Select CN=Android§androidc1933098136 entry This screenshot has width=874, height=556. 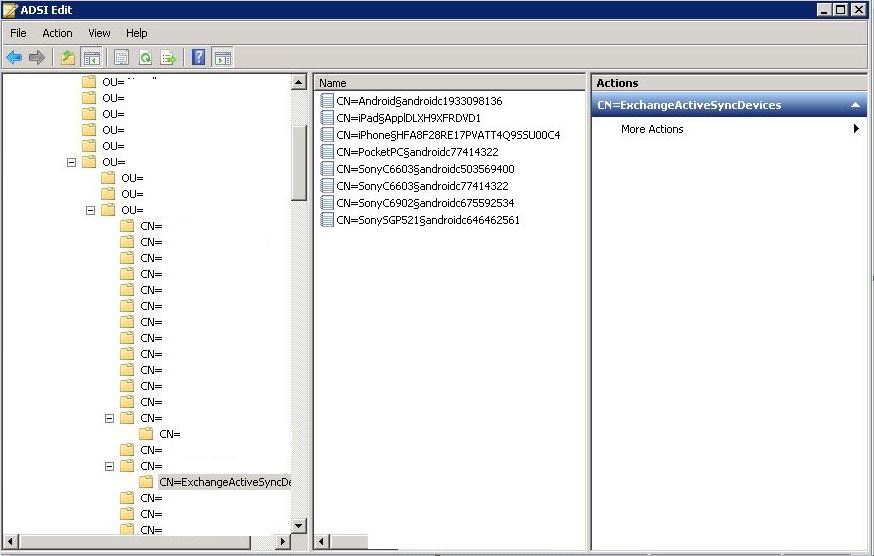[419, 101]
